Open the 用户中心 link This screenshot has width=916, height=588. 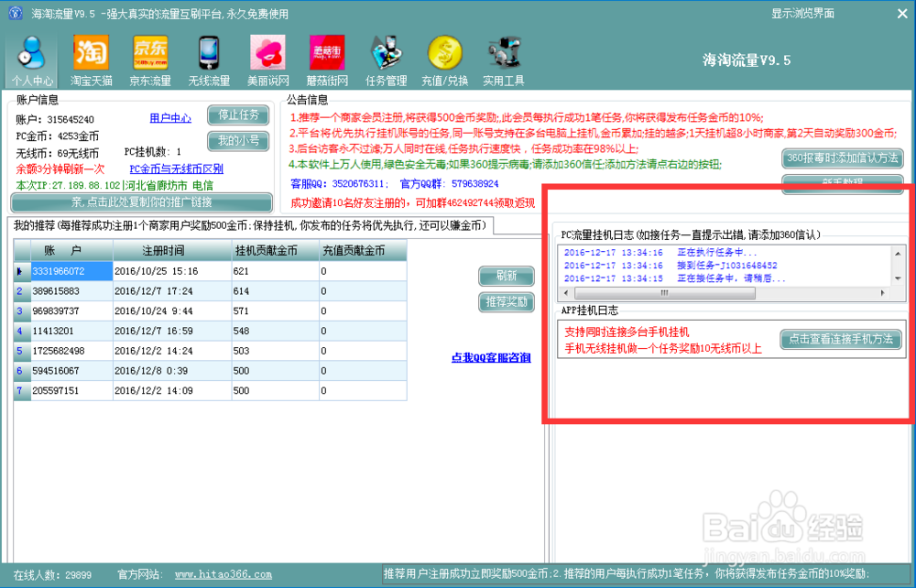170,118
